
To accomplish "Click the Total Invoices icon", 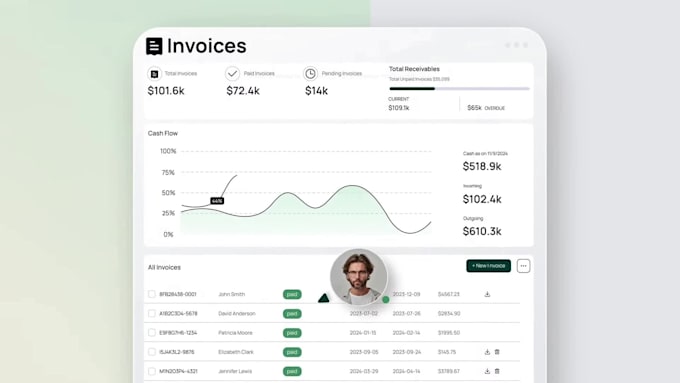I will [x=154, y=74].
